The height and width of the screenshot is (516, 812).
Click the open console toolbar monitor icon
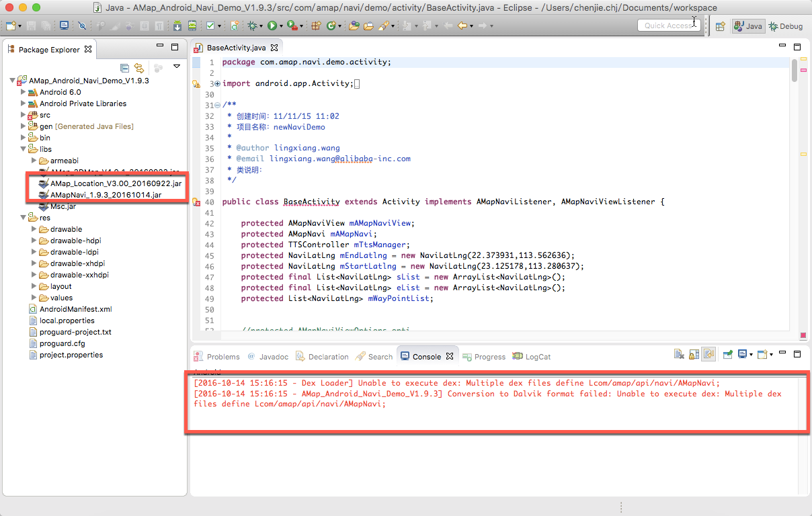click(x=64, y=26)
